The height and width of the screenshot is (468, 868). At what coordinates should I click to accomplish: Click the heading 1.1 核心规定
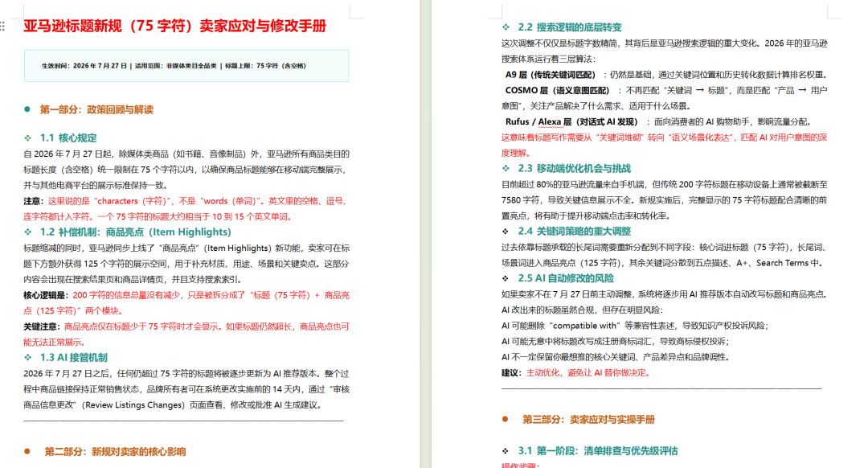pos(68,138)
